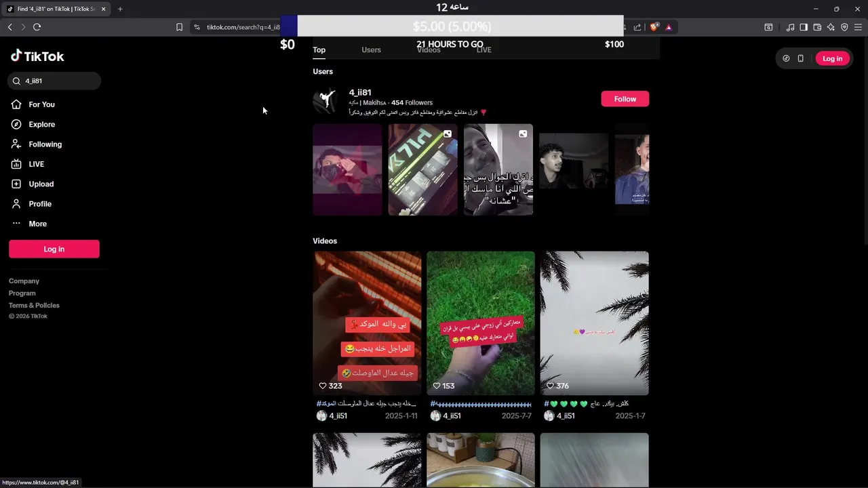Click the search magnifier icon in sidebar

click(17, 81)
